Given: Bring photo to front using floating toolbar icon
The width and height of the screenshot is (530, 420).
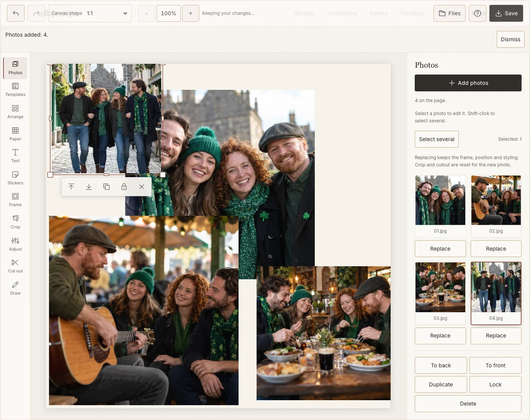Looking at the screenshot, I should click(x=71, y=187).
